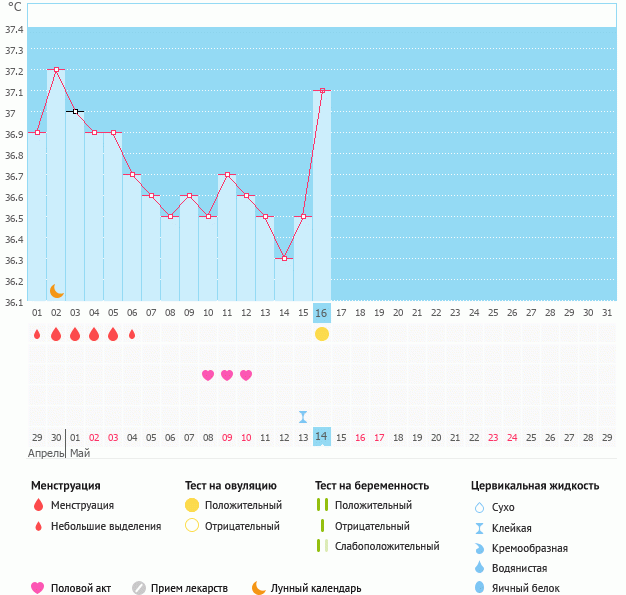Click the orange moon icon beside Лунный календарь
The height and width of the screenshot is (595, 626).
tap(259, 588)
